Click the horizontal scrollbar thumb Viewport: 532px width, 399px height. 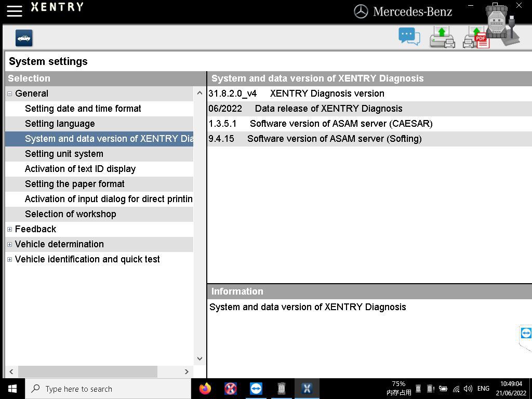click(x=87, y=371)
